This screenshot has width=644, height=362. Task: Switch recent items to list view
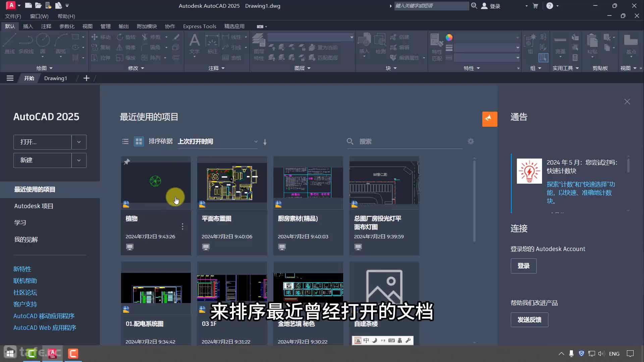pos(125,141)
